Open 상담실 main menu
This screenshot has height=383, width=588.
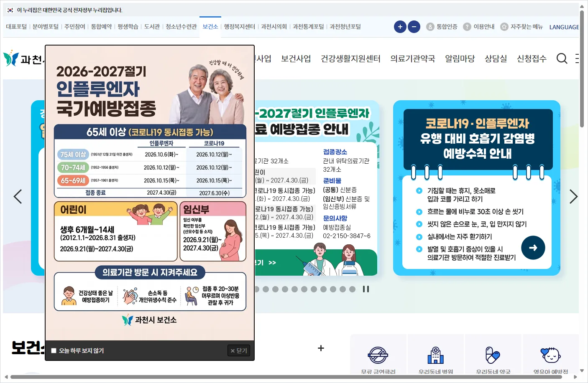[496, 58]
